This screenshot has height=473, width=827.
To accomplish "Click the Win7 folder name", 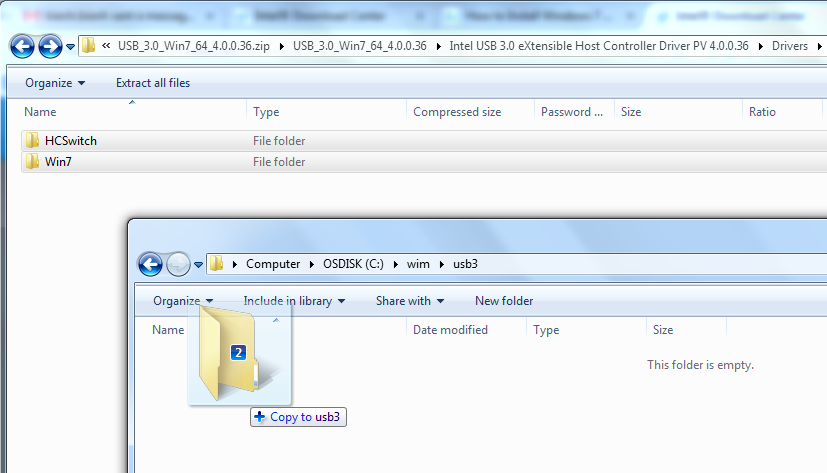I will click(x=58, y=162).
